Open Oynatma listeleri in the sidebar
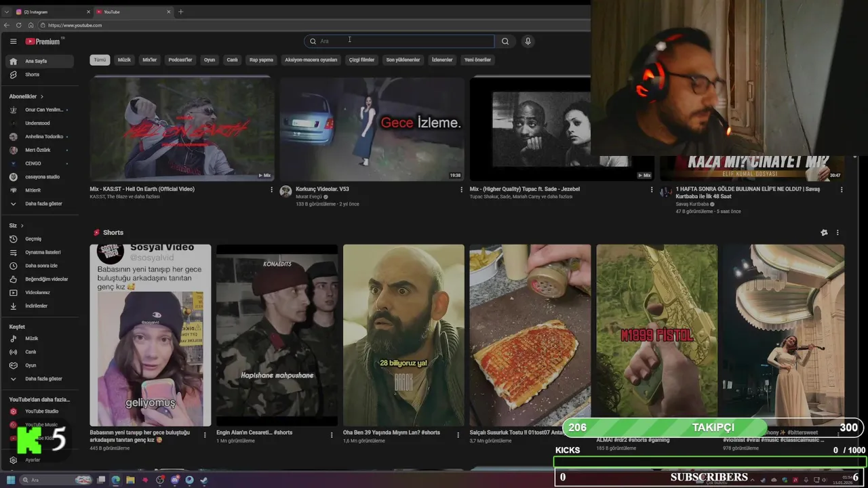 click(x=39, y=252)
